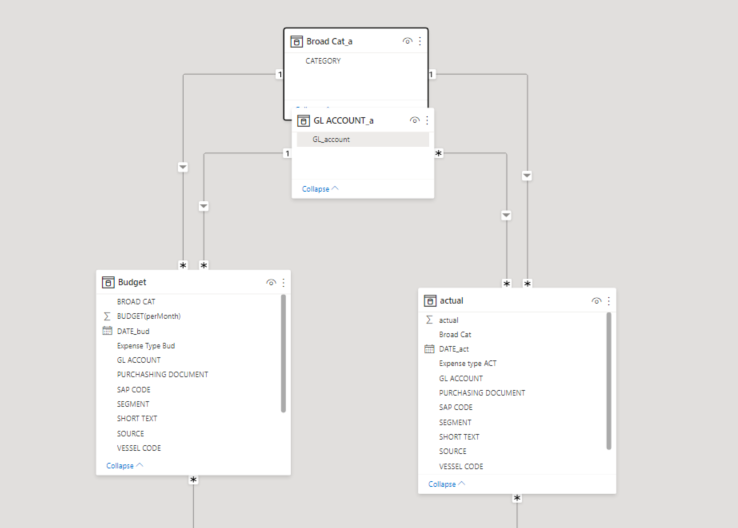Click sigma icon beside actual field

pyautogui.click(x=429, y=320)
